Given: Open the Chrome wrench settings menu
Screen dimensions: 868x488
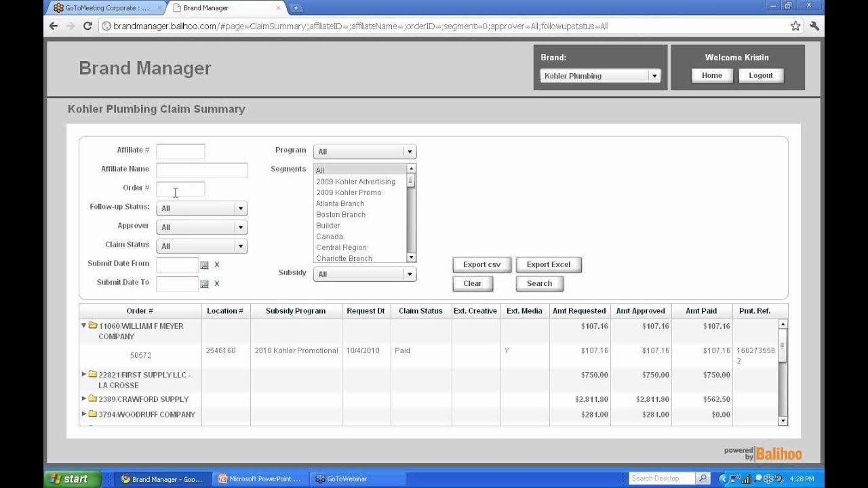Looking at the screenshot, I should (814, 26).
